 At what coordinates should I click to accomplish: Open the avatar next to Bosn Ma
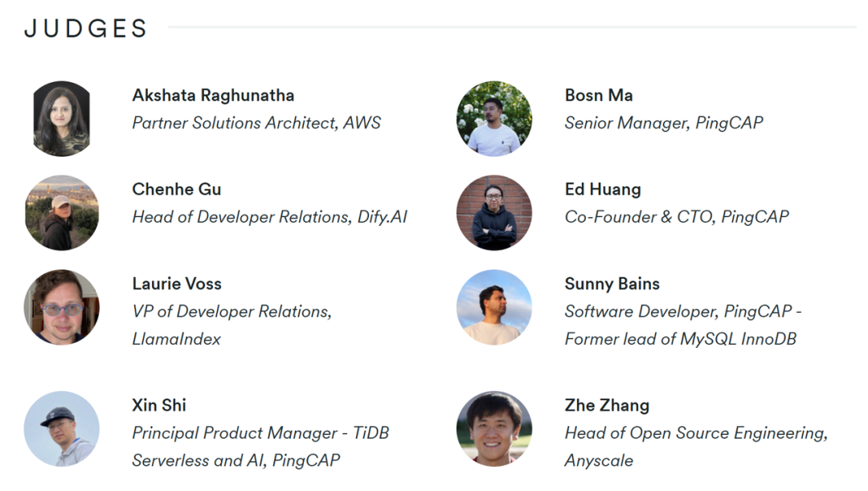click(x=494, y=118)
